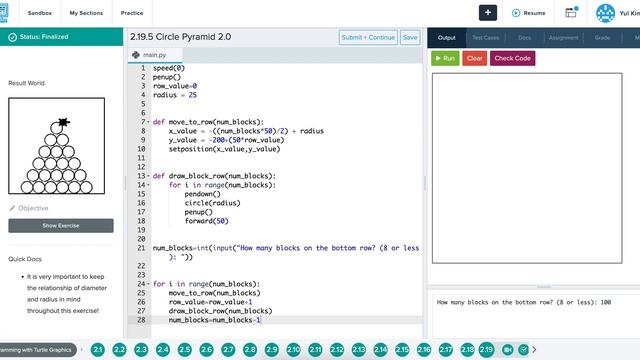Switch to the Assignment tab
Screen dimensions: 640x360
pos(563,38)
